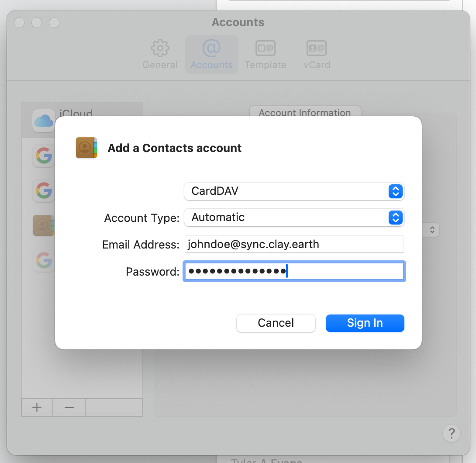
Task: Select the Contacts-icon account in the sidebar
Action: (x=44, y=225)
